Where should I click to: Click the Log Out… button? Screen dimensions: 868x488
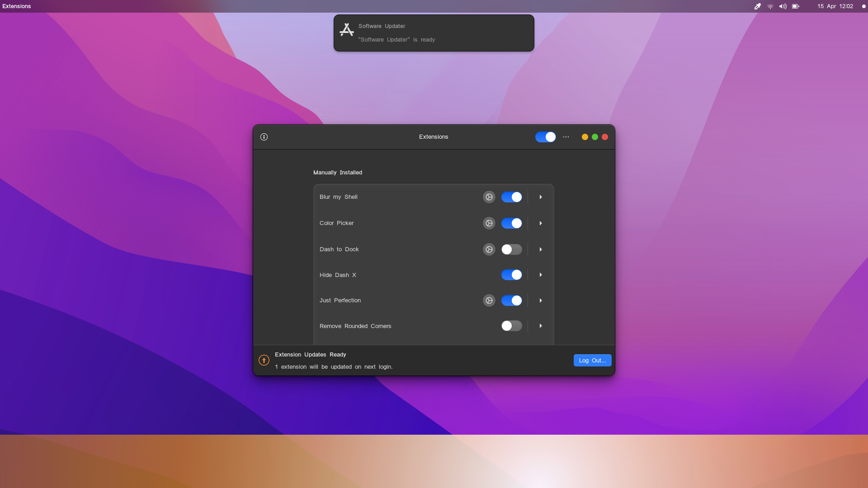[592, 360]
